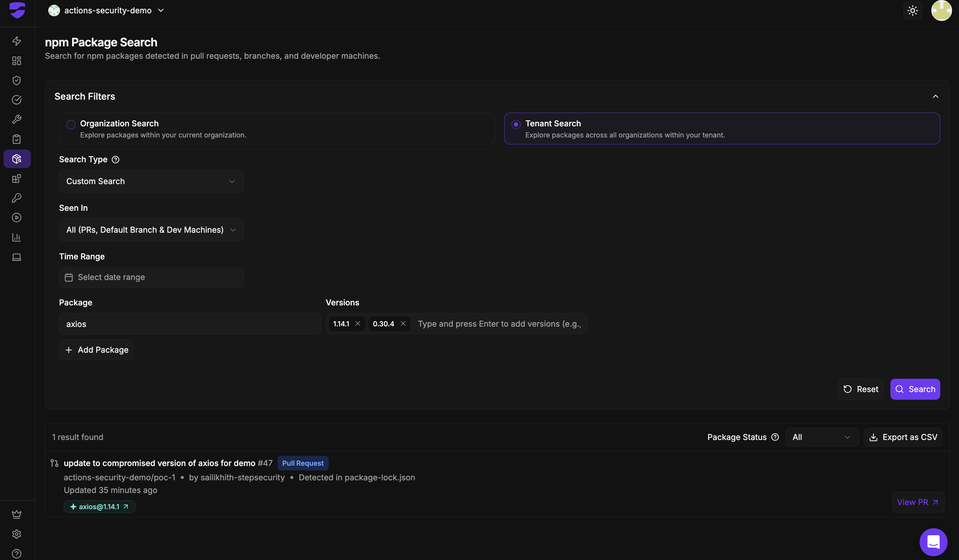
Task: Click the play circle sidebar icon
Action: coord(17,217)
